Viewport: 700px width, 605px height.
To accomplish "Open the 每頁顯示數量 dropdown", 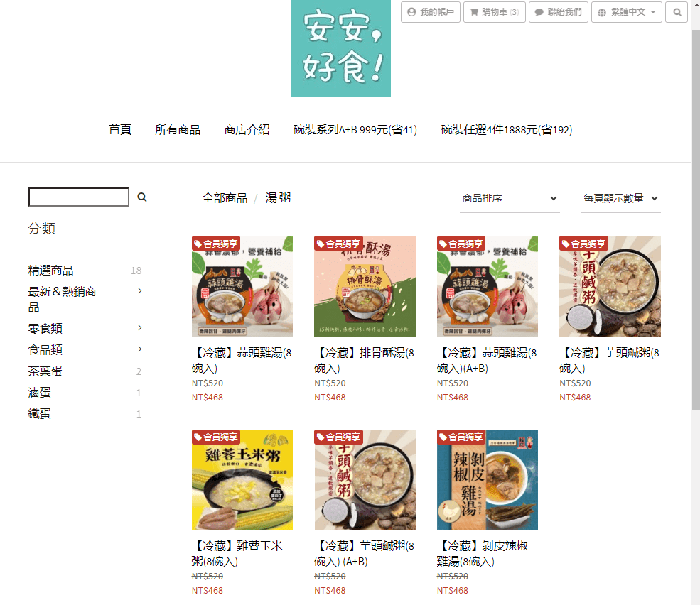I will pyautogui.click(x=621, y=199).
